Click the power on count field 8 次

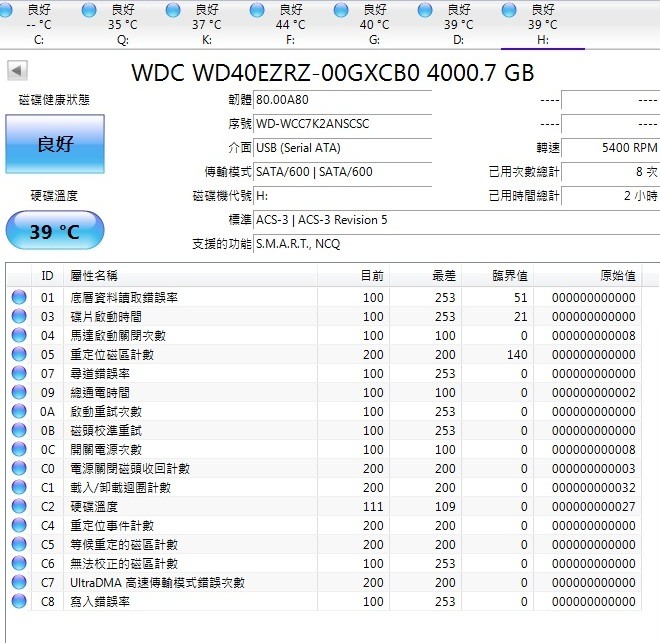click(610, 172)
